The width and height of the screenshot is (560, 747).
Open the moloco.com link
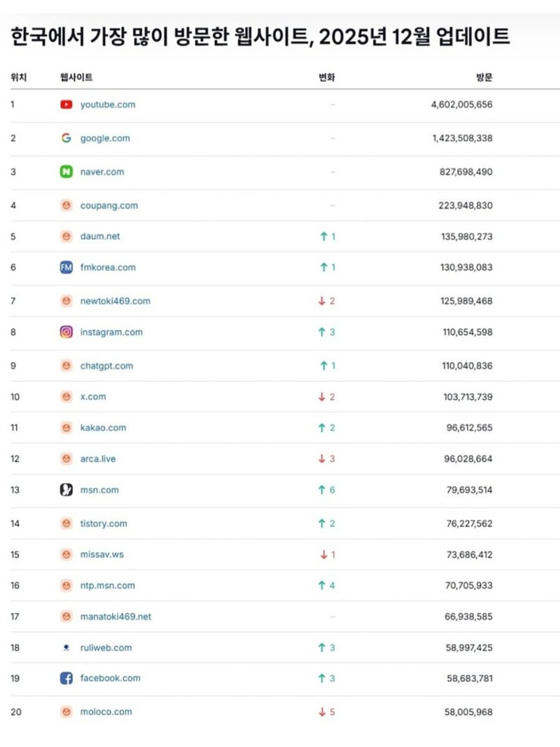click(106, 712)
